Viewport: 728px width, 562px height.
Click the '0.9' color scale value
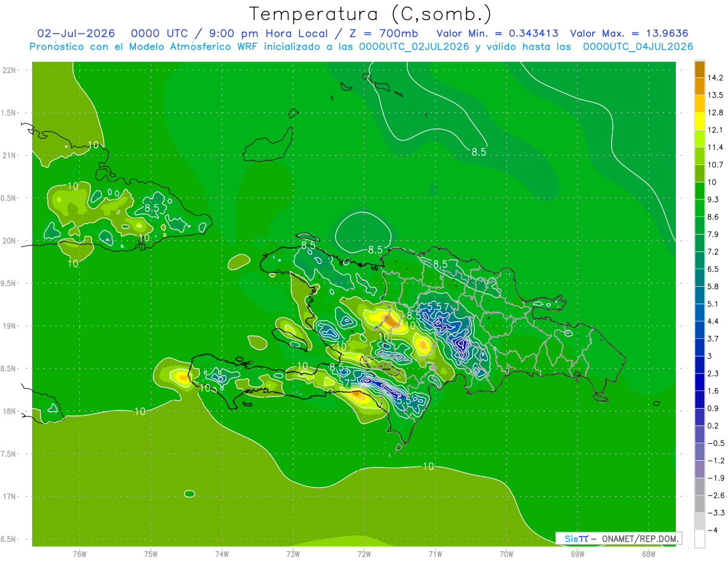click(713, 408)
